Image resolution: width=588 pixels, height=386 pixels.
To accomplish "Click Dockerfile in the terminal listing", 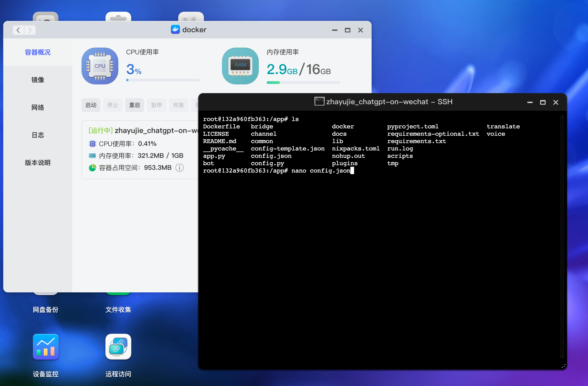I will tap(221, 126).
